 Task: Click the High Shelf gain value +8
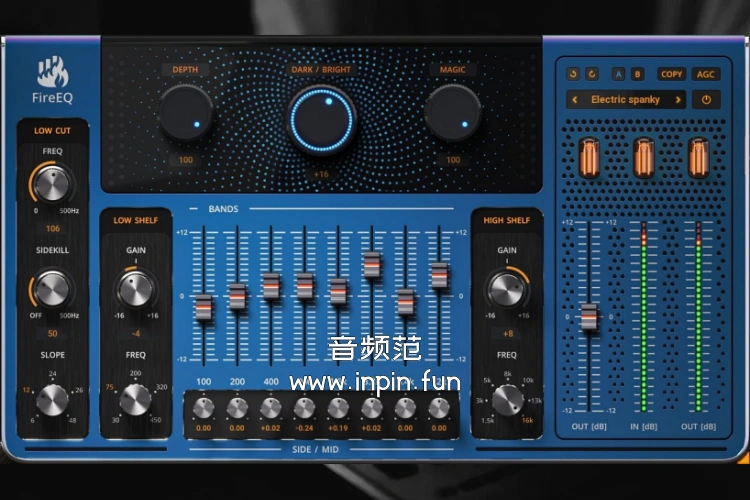click(x=507, y=333)
